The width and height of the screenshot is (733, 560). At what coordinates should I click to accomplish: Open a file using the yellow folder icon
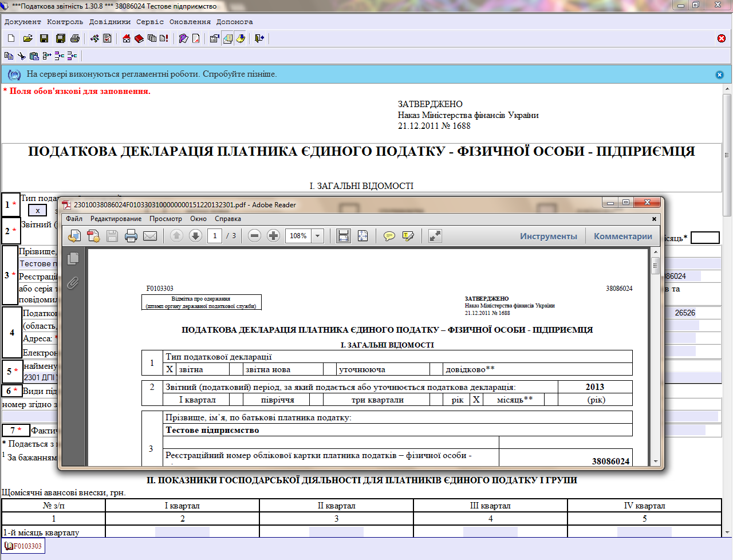point(27,38)
